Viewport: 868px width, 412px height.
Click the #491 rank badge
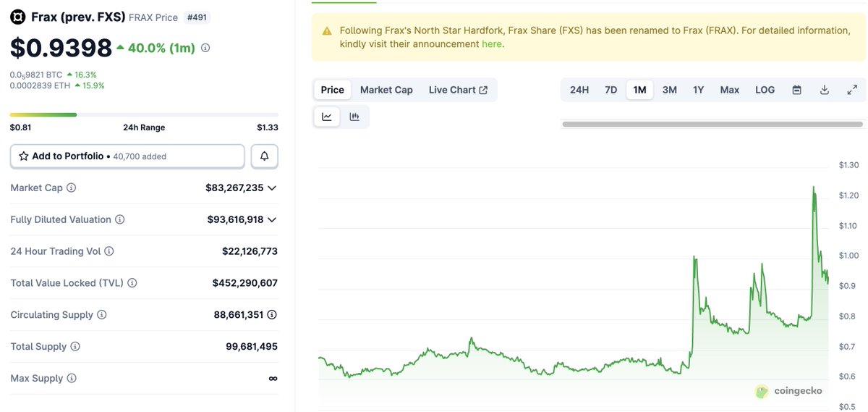pyautogui.click(x=197, y=17)
